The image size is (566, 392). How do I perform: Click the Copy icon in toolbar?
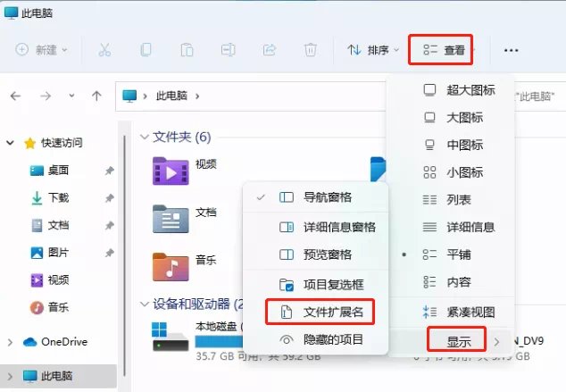click(x=146, y=50)
